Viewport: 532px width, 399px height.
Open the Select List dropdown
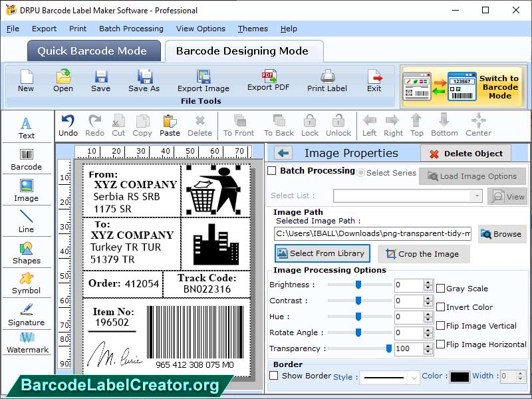(x=477, y=196)
